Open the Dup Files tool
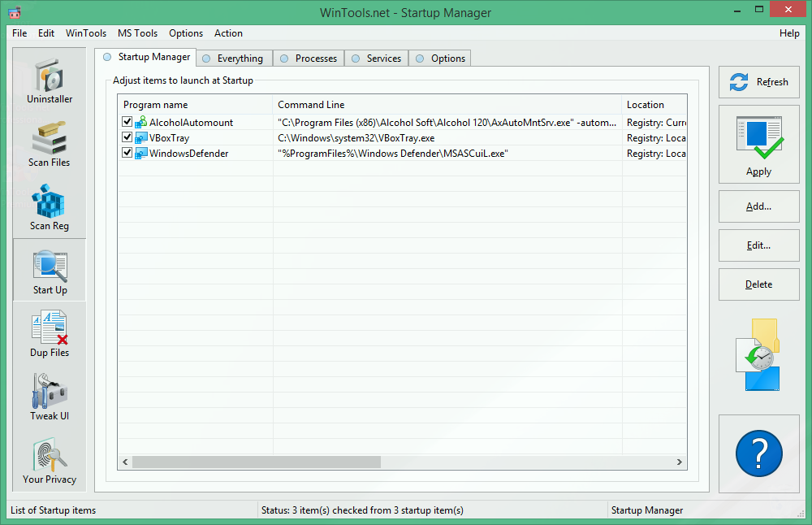The width and height of the screenshot is (812, 525). point(49,333)
